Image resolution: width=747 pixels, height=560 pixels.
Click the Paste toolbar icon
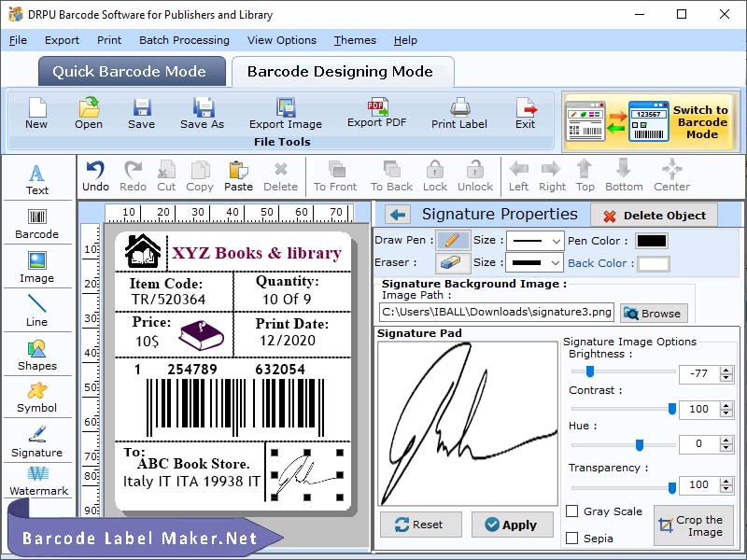(x=238, y=176)
